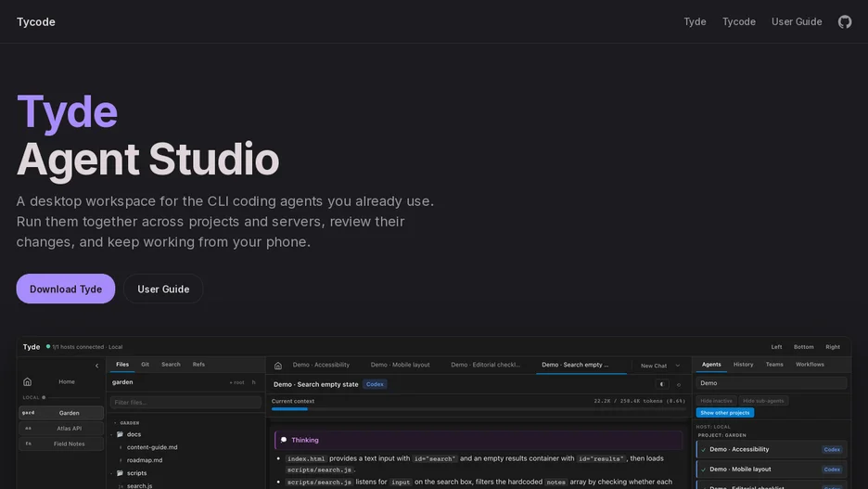
Task: Click the Codex badge next to chat title
Action: (x=375, y=384)
